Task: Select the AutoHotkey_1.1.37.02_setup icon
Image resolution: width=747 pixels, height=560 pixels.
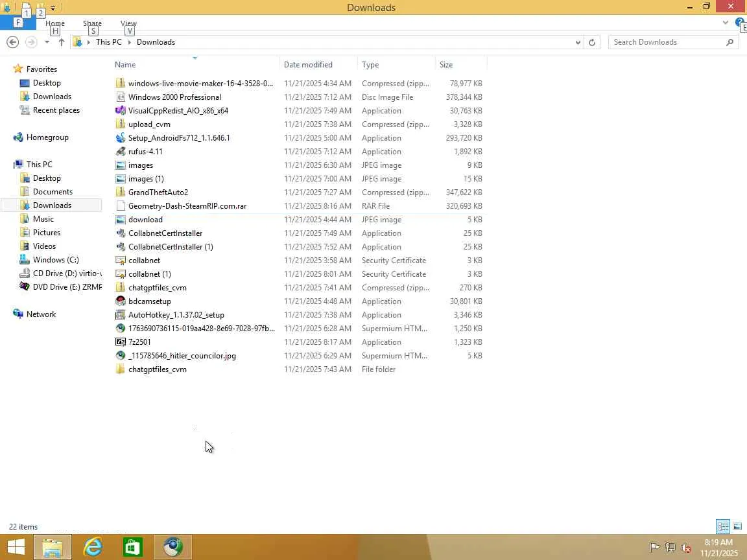Action: tap(121, 315)
